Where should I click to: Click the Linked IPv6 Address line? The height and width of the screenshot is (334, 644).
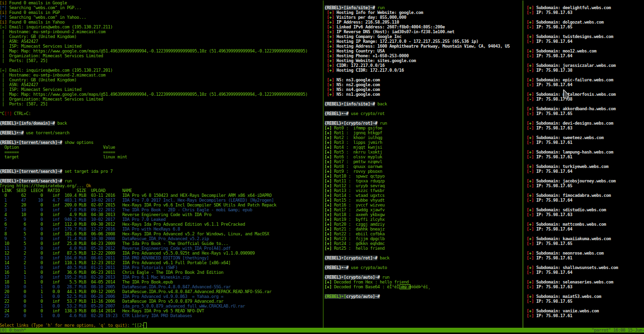(386, 27)
